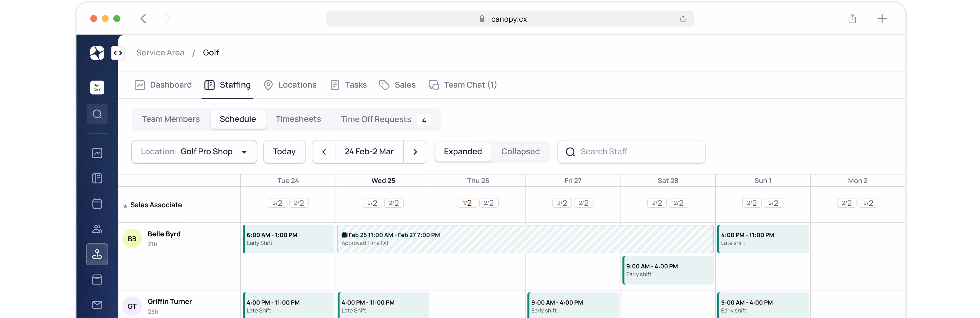Open the club logo workspace icon

[97, 87]
